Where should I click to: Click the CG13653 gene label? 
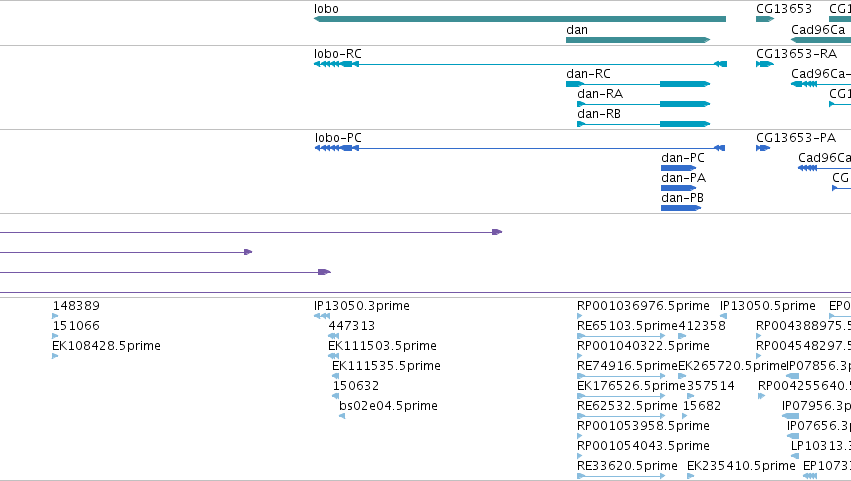pyautogui.click(x=784, y=9)
